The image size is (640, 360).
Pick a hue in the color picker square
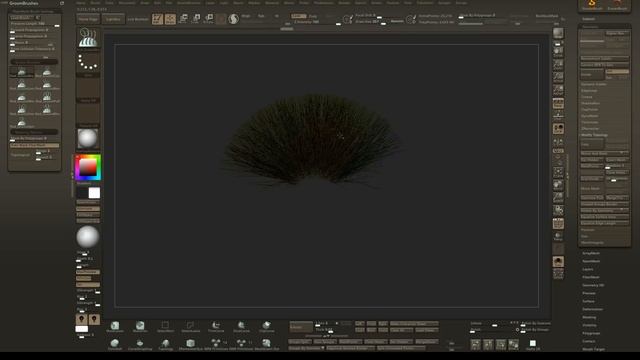point(88,167)
